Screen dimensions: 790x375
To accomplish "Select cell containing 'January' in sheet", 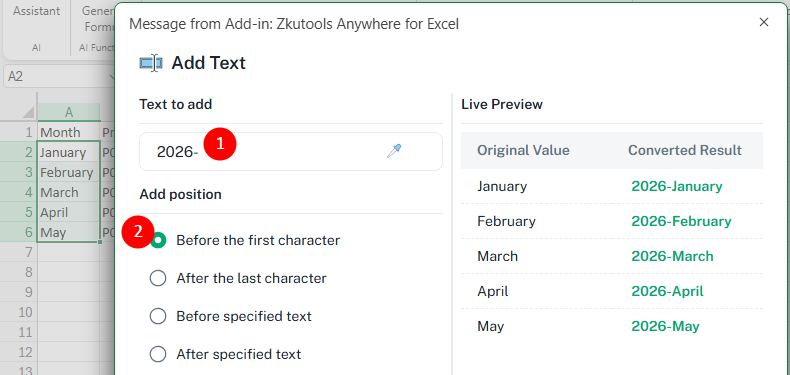I will click(69, 152).
